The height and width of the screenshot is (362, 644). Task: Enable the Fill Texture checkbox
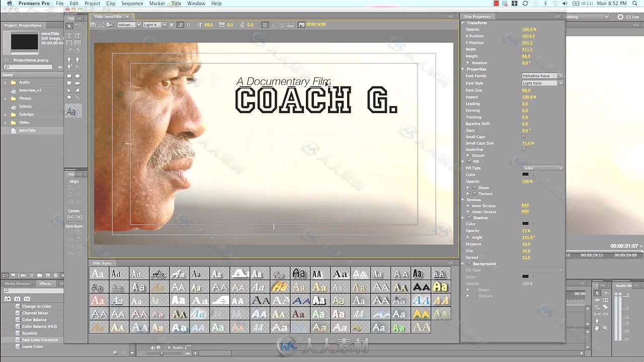[x=474, y=194]
